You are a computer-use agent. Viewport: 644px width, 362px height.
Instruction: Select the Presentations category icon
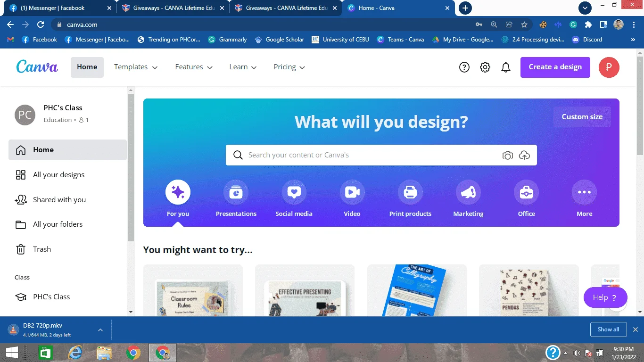point(236,192)
